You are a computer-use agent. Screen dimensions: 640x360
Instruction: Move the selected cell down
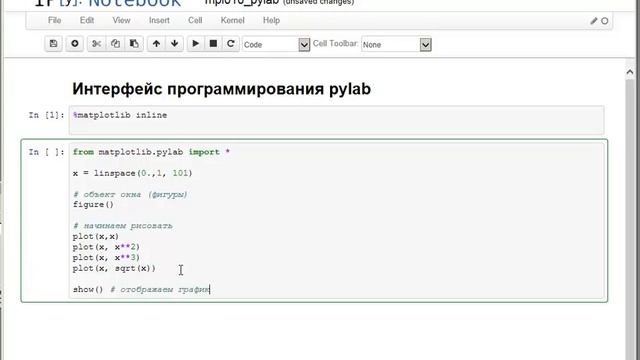(x=175, y=44)
